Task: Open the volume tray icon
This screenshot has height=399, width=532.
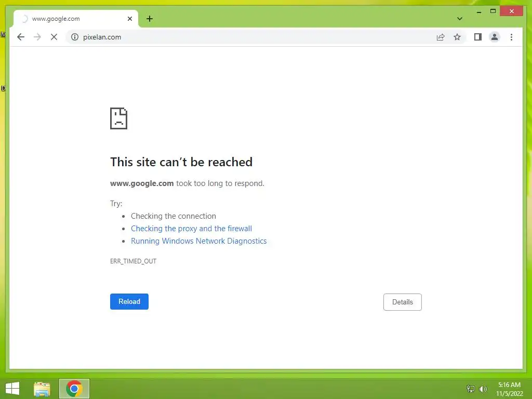Action: [x=483, y=389]
